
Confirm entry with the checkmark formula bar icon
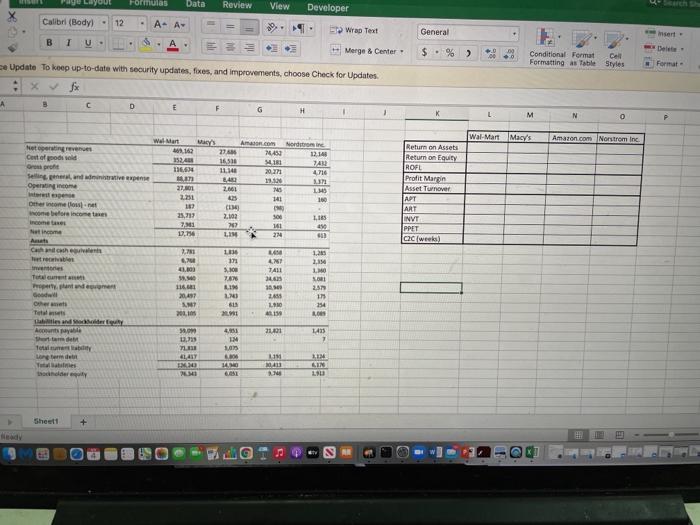tap(54, 86)
